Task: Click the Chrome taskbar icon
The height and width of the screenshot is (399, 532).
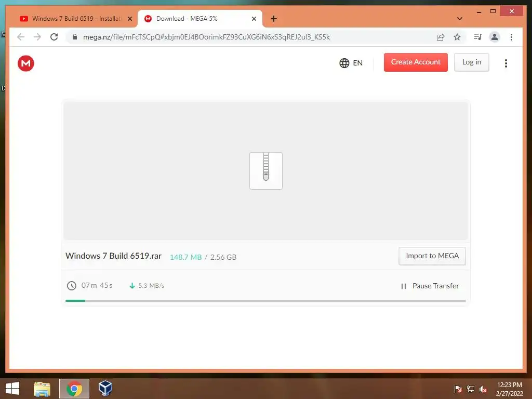Action: tap(74, 389)
